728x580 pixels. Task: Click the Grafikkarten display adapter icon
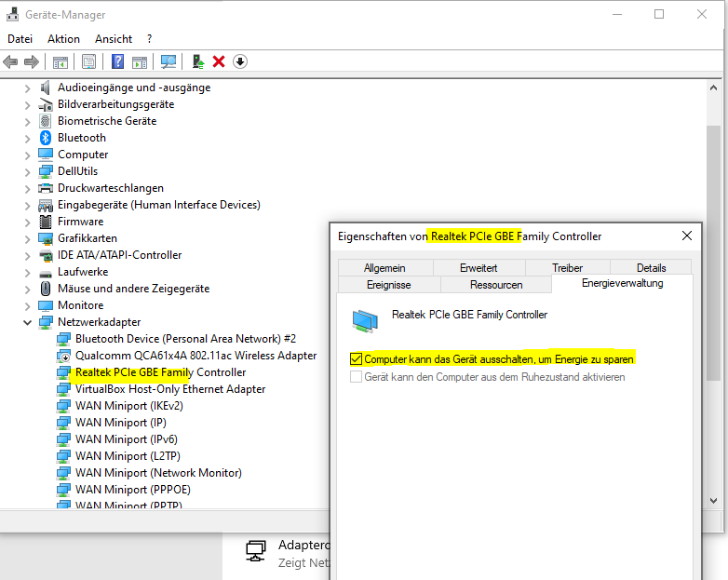tap(46, 238)
